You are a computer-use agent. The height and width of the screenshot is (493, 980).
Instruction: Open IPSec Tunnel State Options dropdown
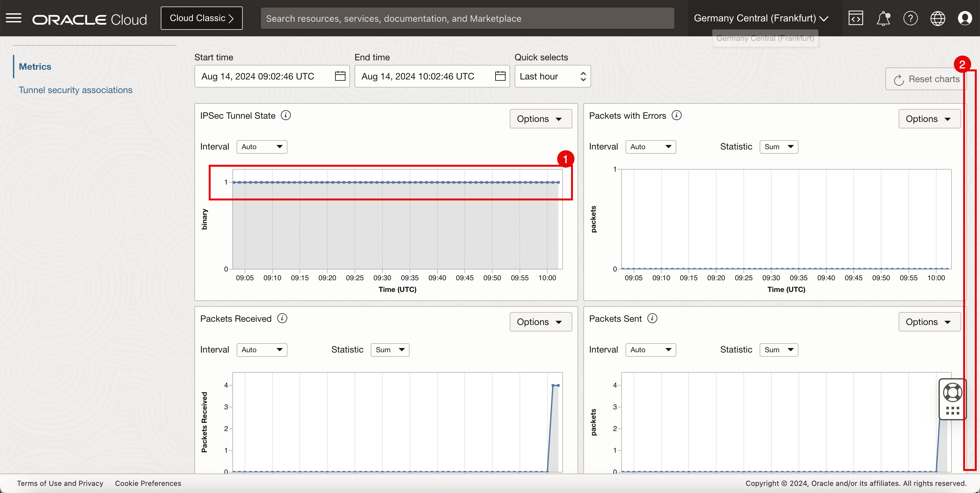coord(540,119)
